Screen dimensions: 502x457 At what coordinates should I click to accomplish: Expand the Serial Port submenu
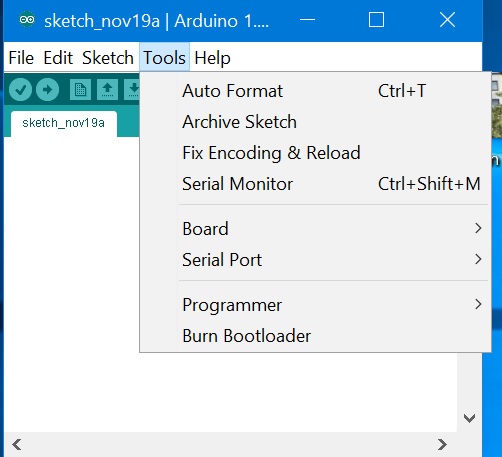coord(315,260)
